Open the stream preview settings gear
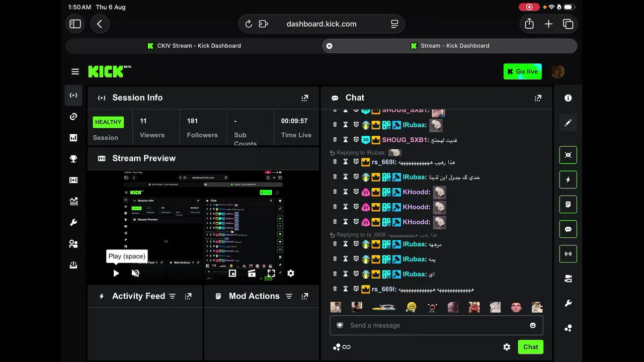Image resolution: width=644 pixels, height=362 pixels. (291, 273)
